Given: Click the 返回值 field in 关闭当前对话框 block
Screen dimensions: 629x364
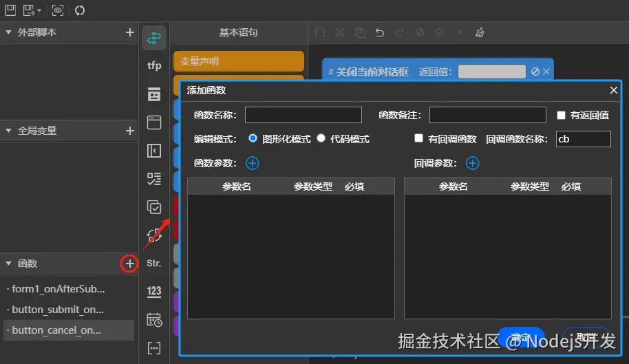Looking at the screenshot, I should pos(492,72).
